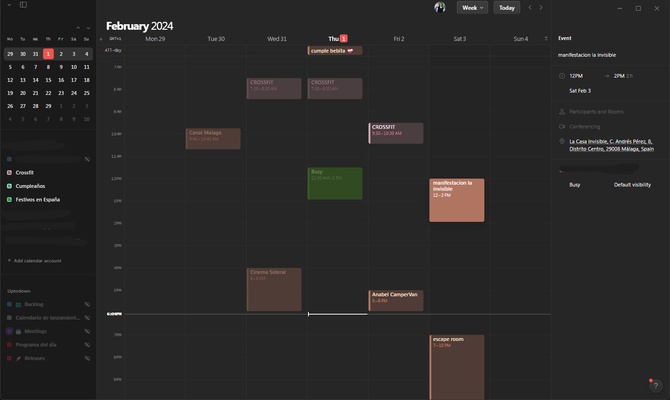Open the cumple bebita all-day event

[335, 50]
